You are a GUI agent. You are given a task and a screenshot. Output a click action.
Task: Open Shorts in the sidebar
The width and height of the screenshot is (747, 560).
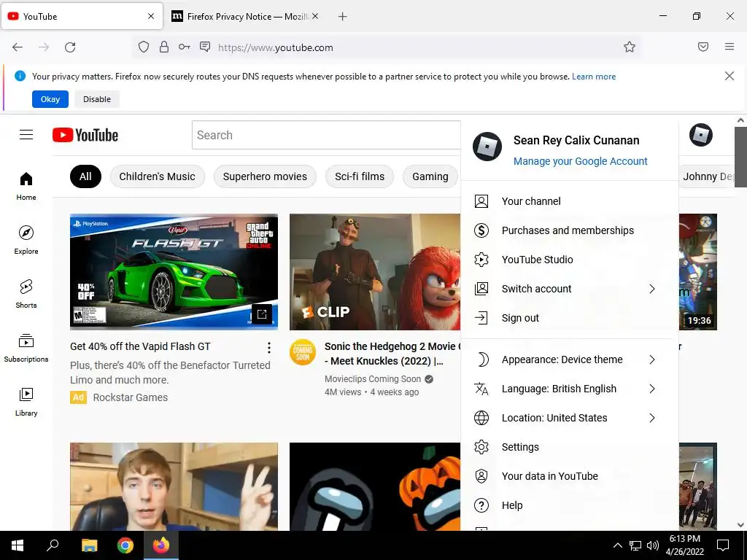[x=26, y=294]
